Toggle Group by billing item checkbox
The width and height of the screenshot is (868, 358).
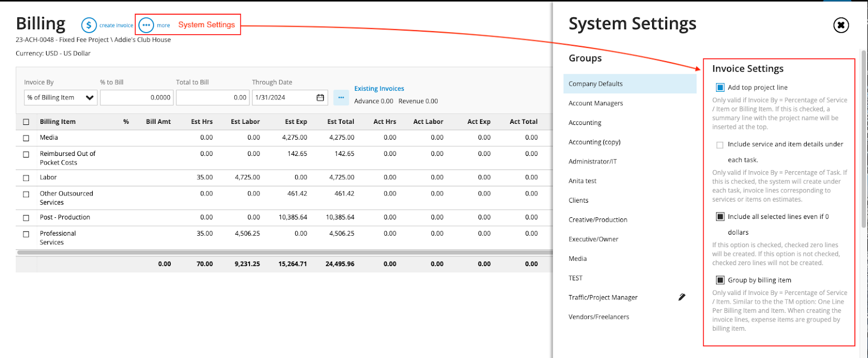point(720,280)
